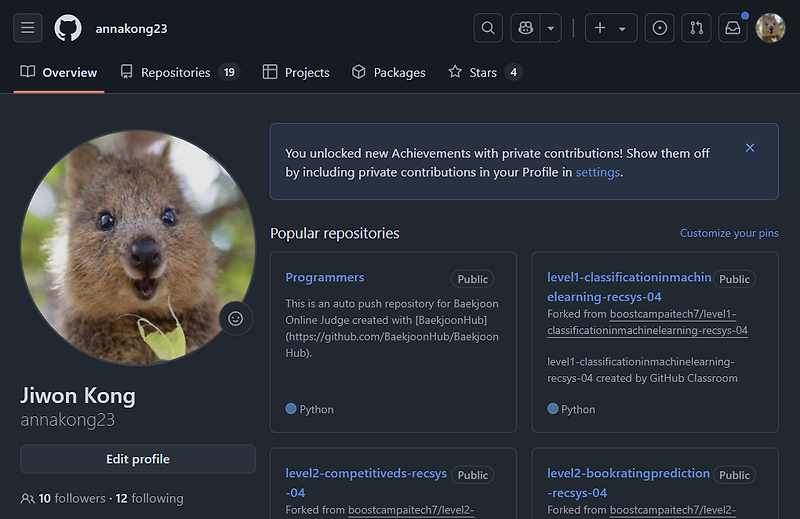Click the Stars star icon
800x519 pixels.
pos(455,71)
